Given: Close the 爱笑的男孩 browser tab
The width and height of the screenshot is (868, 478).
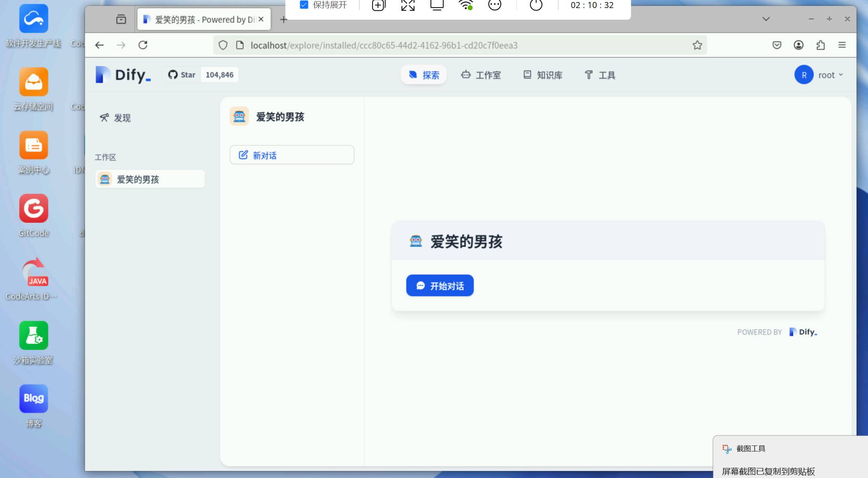Looking at the screenshot, I should click(261, 19).
